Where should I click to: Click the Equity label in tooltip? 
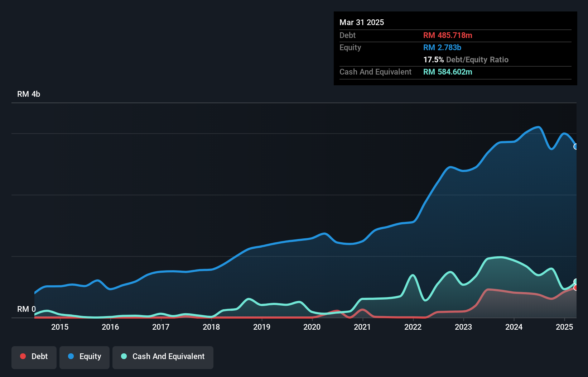(x=350, y=47)
